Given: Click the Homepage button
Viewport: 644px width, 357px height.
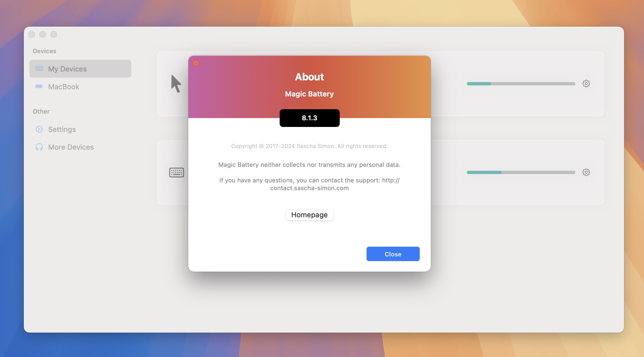Looking at the screenshot, I should point(310,215).
